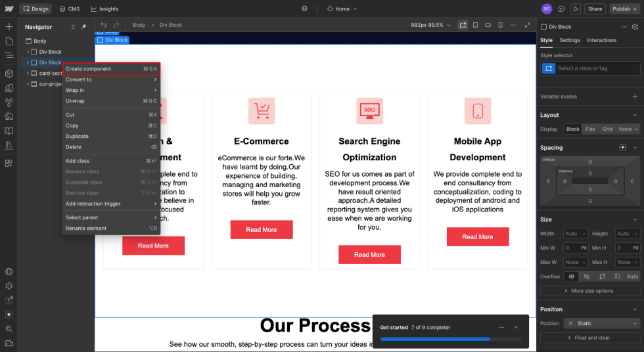Click Body in the breadcrumb
This screenshot has width=644, height=352.
coord(139,25)
